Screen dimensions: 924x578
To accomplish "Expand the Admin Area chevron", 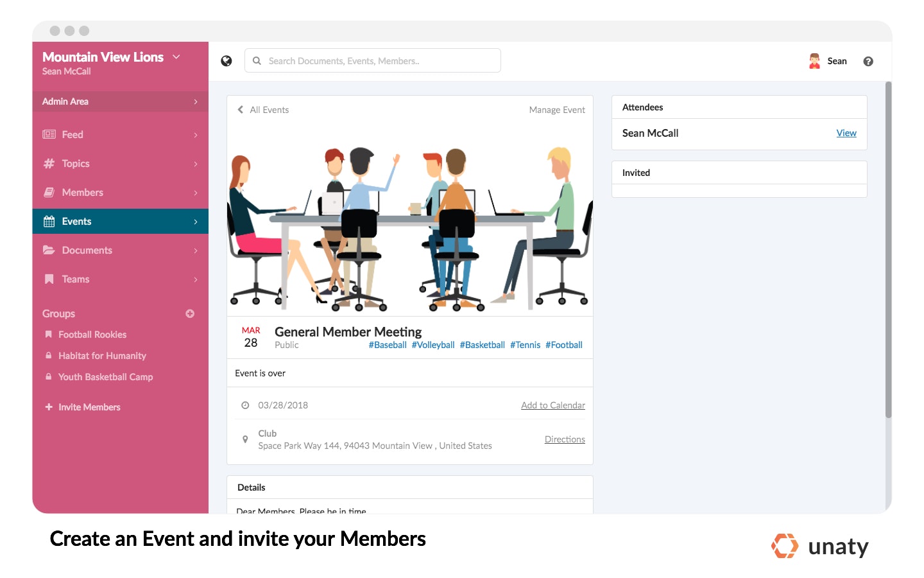I will 196,101.
